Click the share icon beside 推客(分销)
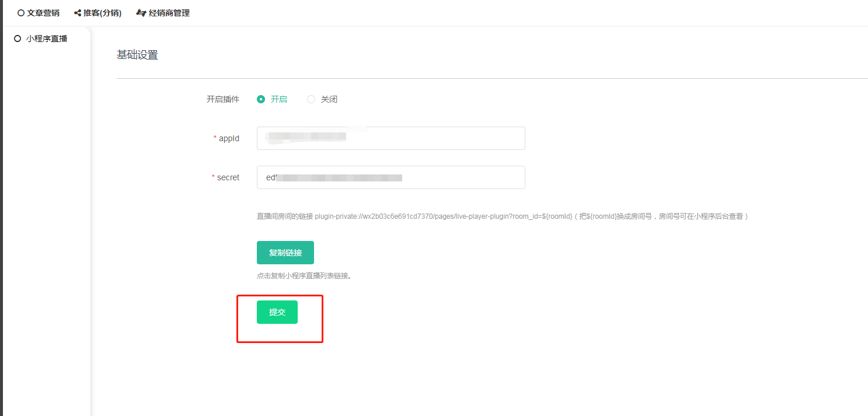 click(x=78, y=13)
